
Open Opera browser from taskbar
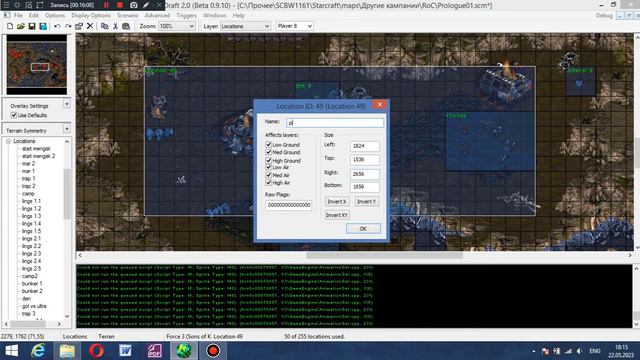click(96, 351)
